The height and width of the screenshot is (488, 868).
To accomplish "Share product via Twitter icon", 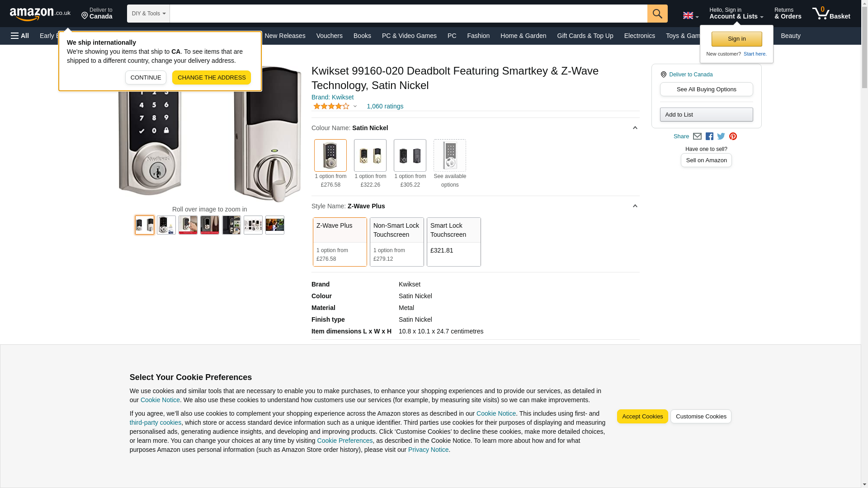I will (721, 136).
